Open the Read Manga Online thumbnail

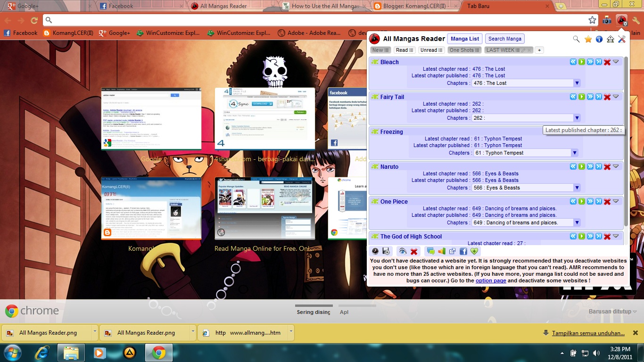pyautogui.click(x=265, y=209)
